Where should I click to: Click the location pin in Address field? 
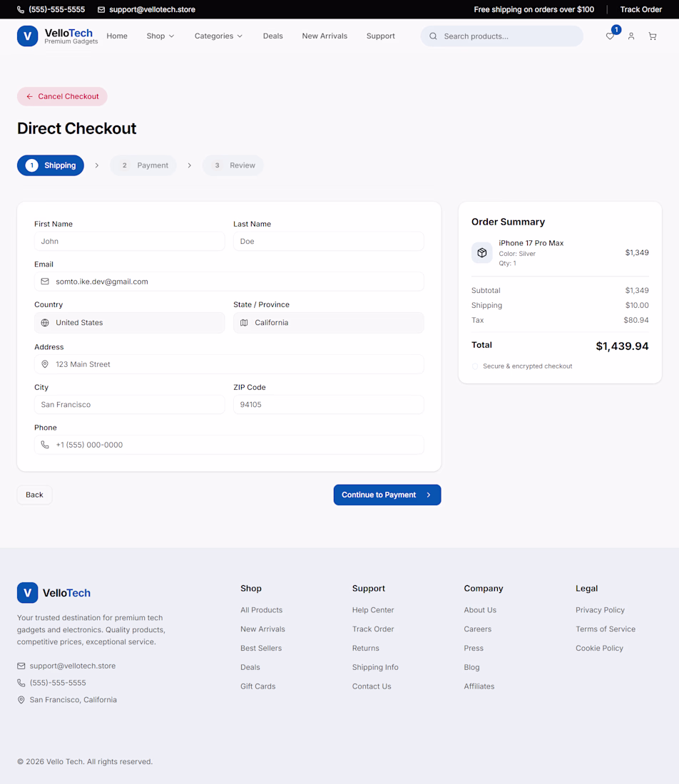pos(45,364)
